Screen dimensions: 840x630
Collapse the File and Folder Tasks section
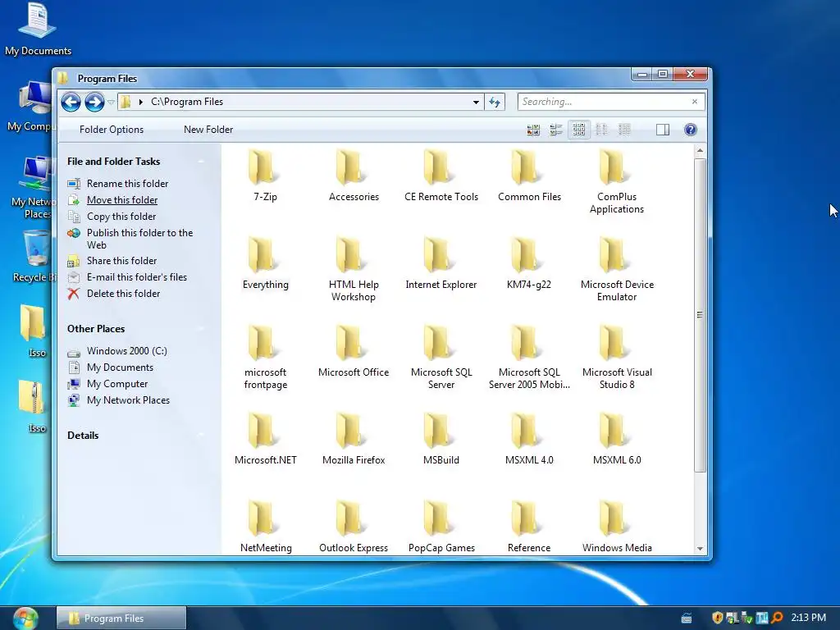(x=202, y=162)
